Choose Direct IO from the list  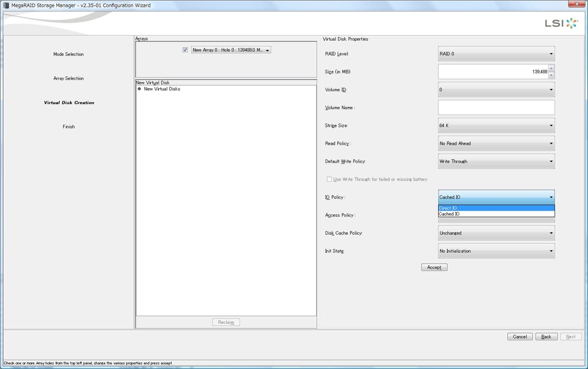[x=496, y=208]
